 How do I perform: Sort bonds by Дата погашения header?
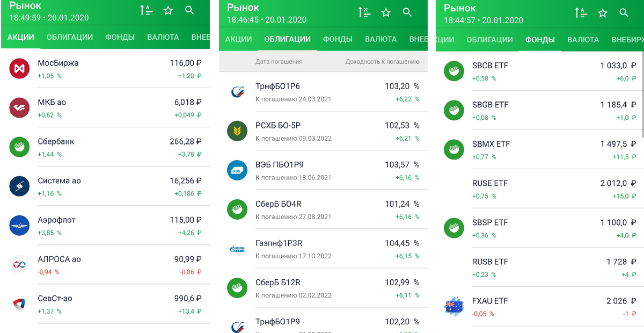[x=279, y=62]
